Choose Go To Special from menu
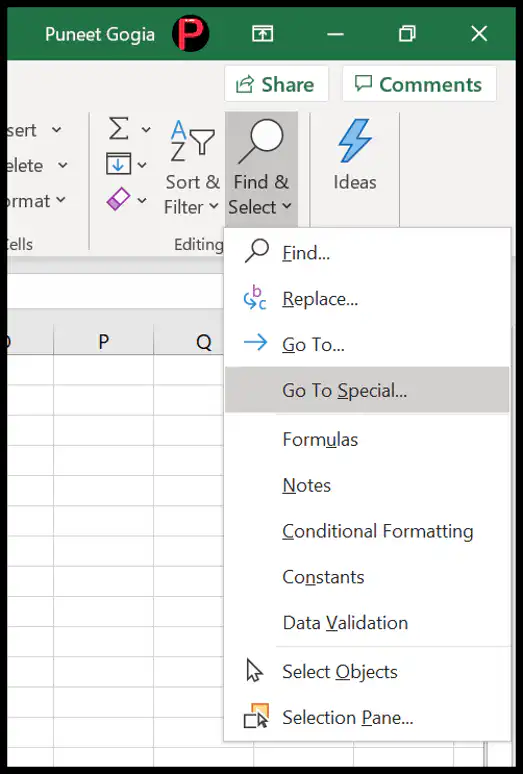523x774 pixels. (x=367, y=390)
